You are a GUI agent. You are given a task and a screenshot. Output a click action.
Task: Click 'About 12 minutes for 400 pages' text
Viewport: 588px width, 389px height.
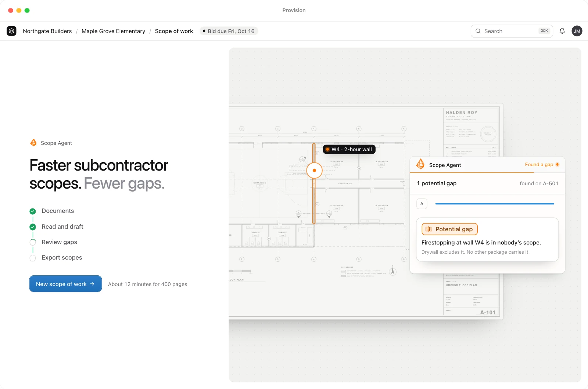[147, 284]
